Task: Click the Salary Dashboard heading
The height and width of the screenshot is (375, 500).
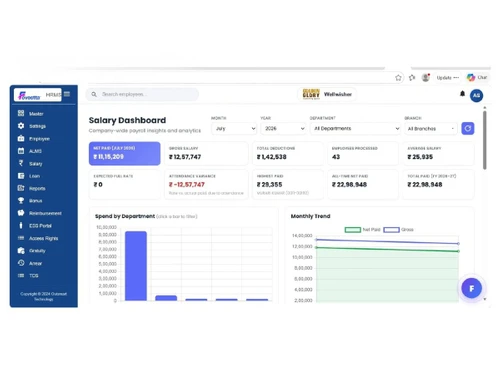Action: pos(127,120)
